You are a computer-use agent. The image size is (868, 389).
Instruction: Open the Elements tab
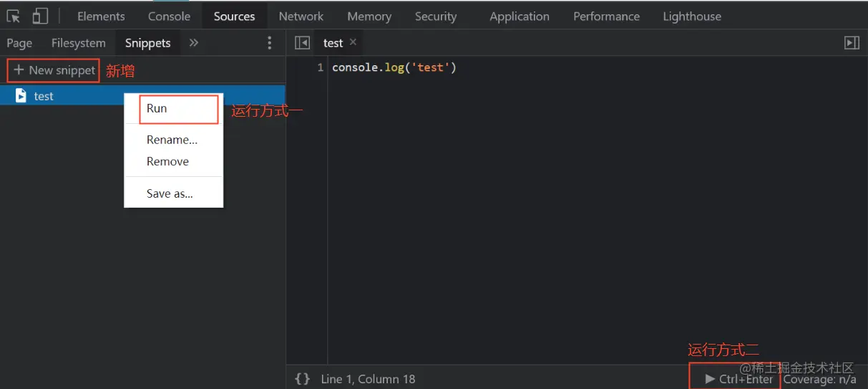pyautogui.click(x=101, y=16)
